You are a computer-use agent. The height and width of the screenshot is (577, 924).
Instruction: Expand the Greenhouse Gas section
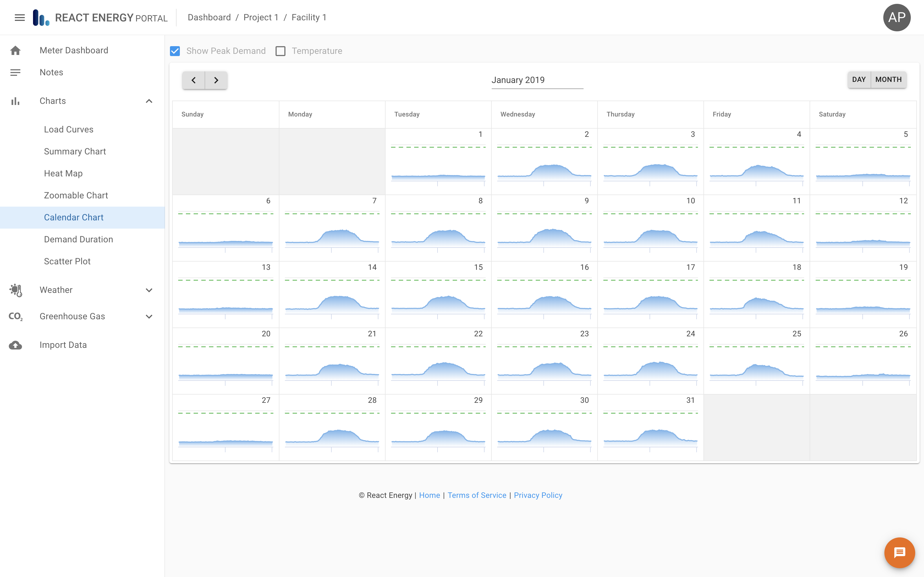149,316
